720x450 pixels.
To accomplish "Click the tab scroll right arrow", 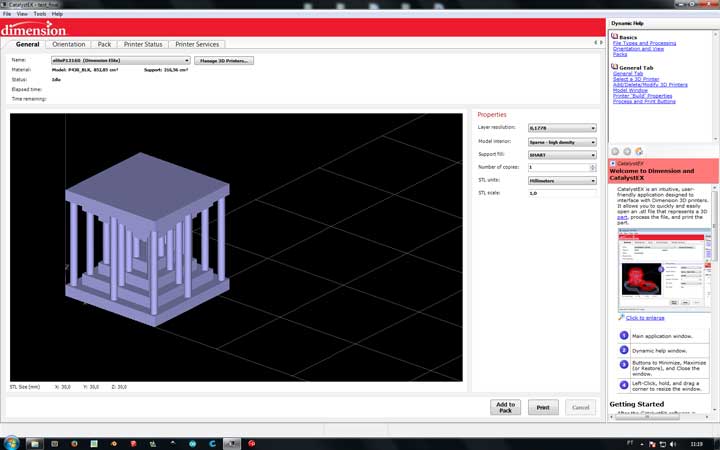I will coord(601,43).
